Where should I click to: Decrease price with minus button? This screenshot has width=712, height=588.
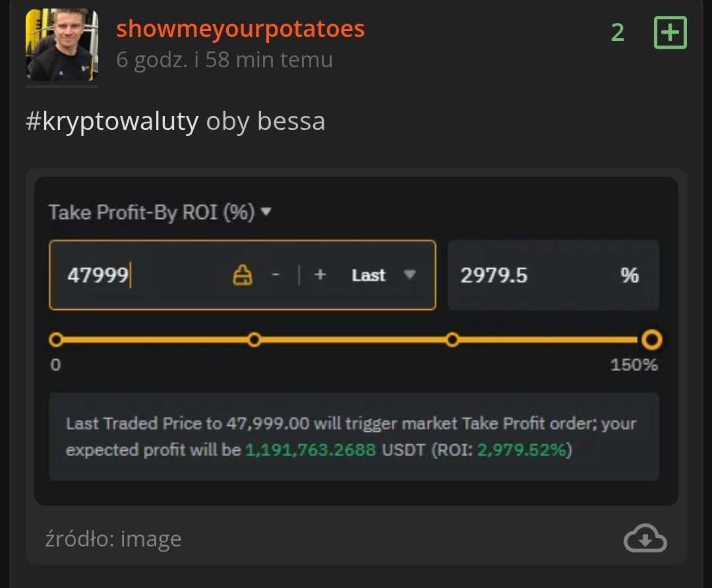coord(276,275)
